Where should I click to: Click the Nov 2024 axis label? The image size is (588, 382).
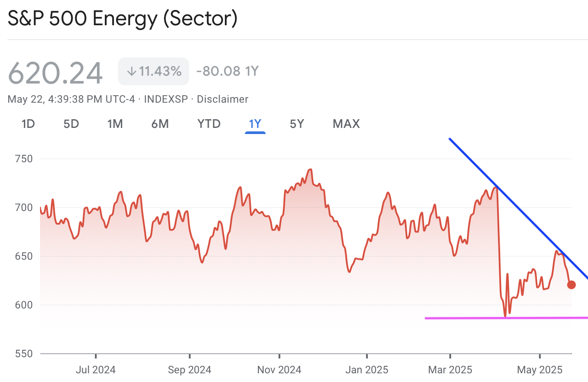click(279, 370)
